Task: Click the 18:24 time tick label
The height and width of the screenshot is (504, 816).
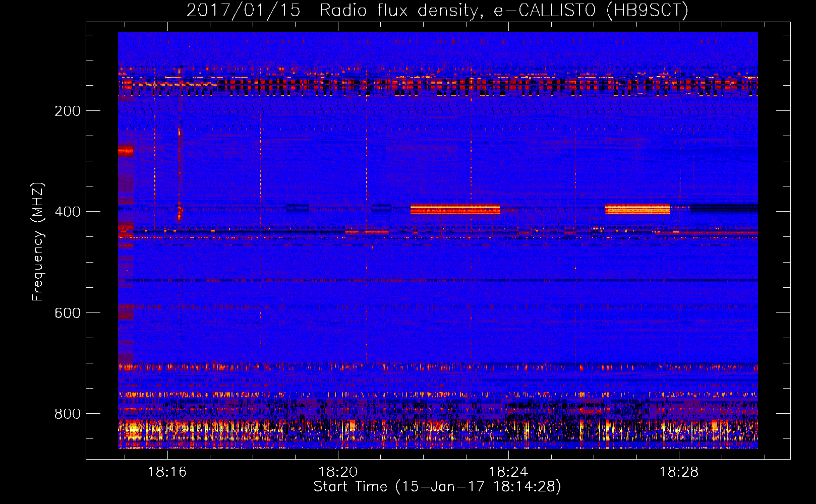Action: 508,472
